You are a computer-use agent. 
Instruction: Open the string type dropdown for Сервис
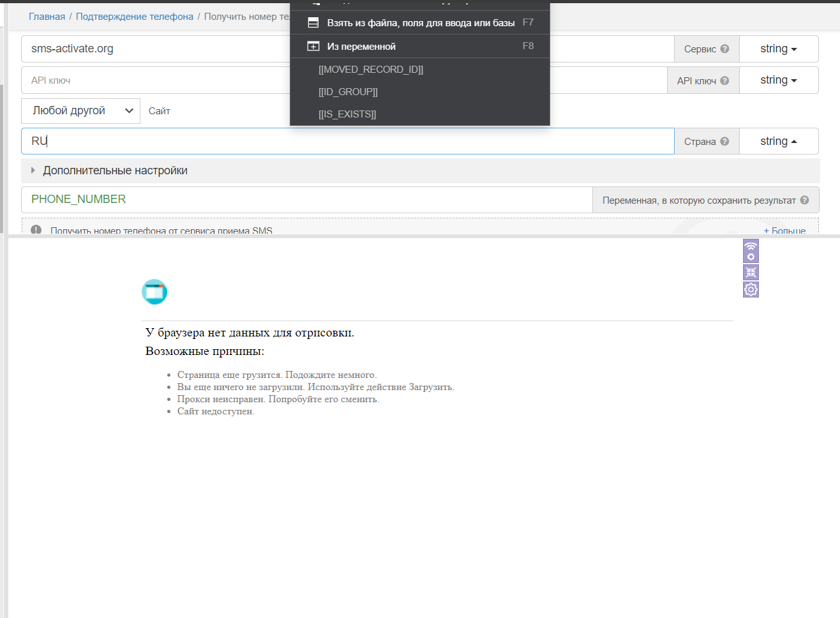pos(778,49)
